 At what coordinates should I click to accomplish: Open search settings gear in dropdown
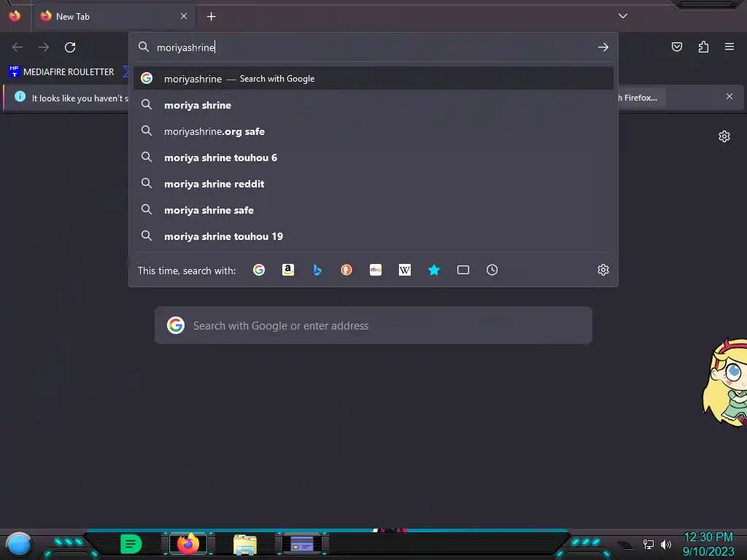coord(603,270)
